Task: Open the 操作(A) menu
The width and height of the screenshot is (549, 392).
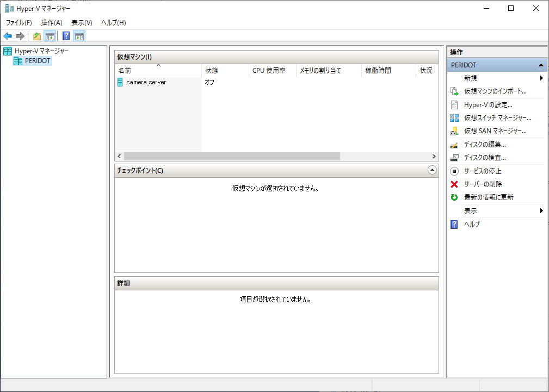Action: pyautogui.click(x=52, y=23)
